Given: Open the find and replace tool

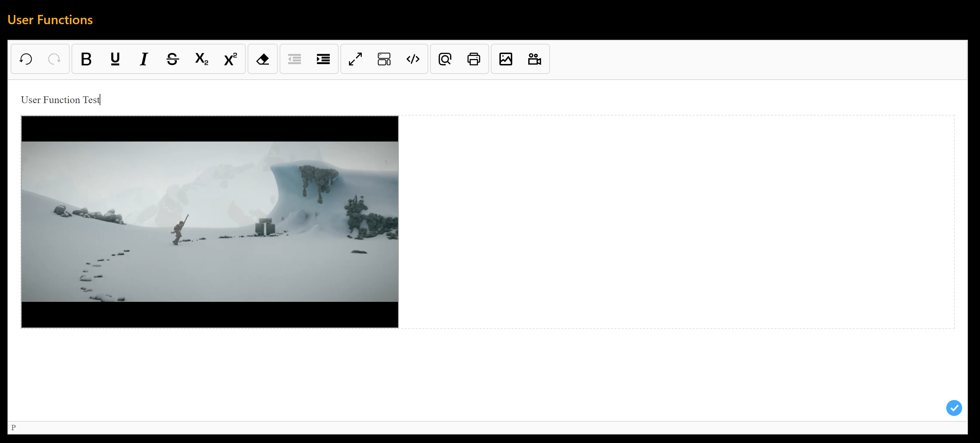Looking at the screenshot, I should (445, 59).
